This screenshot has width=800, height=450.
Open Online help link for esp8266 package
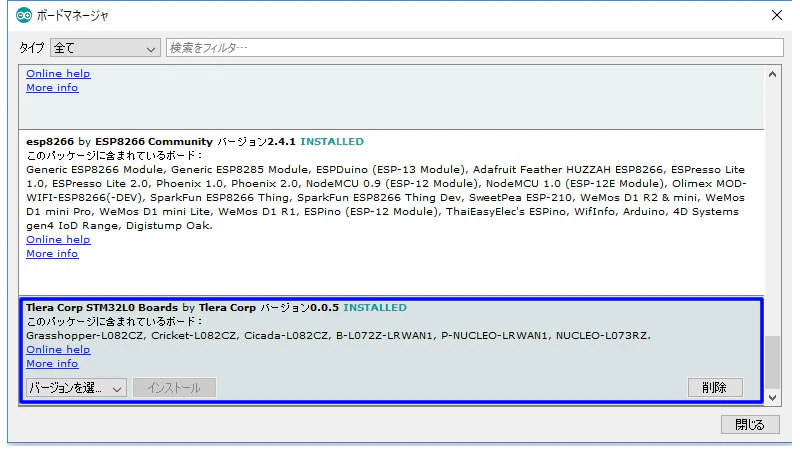tap(58, 240)
